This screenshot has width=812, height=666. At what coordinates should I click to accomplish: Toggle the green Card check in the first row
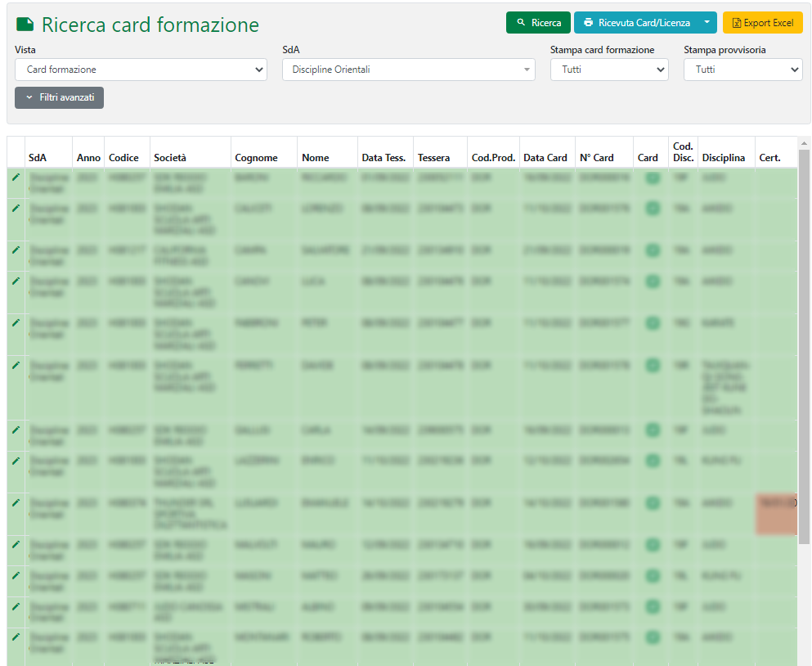click(x=652, y=178)
